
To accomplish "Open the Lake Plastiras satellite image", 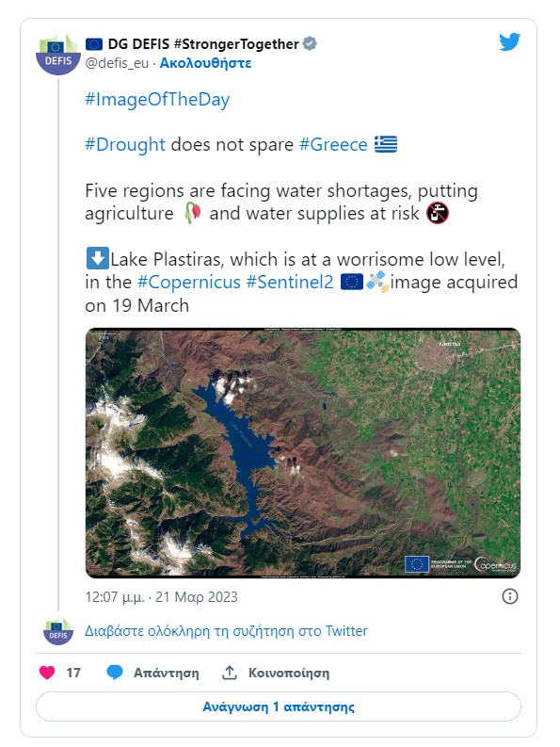I will tap(303, 452).
